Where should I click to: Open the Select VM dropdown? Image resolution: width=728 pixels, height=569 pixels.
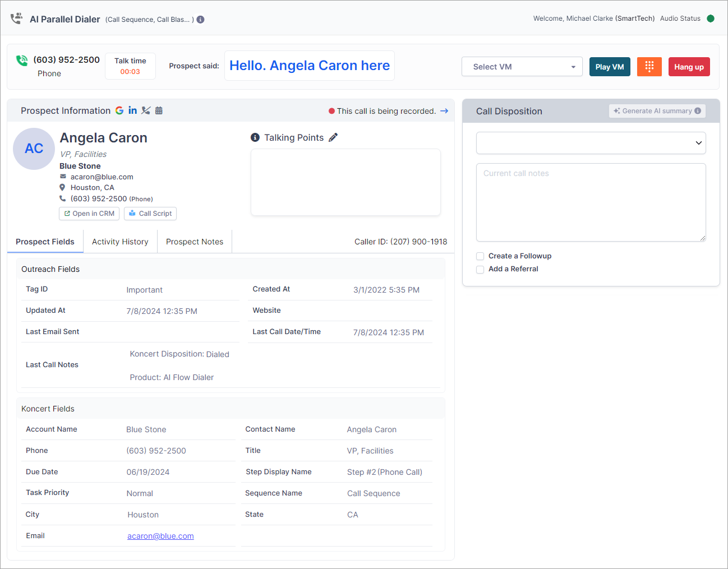click(x=522, y=67)
